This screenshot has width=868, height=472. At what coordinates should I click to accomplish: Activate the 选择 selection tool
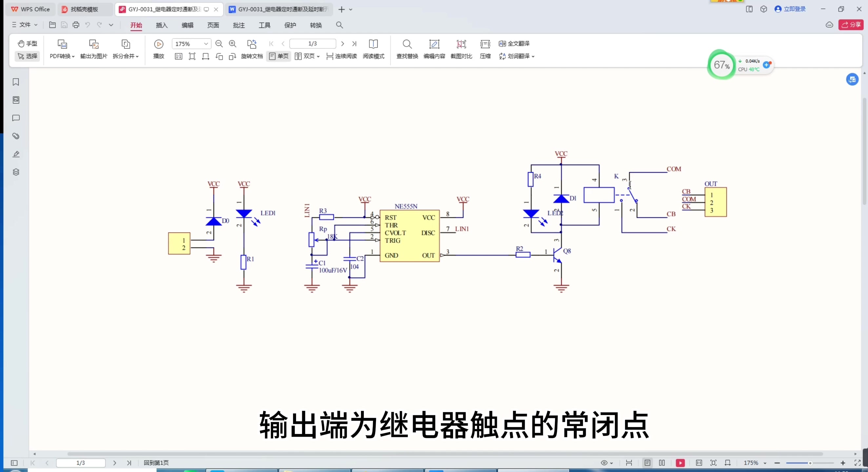click(27, 56)
